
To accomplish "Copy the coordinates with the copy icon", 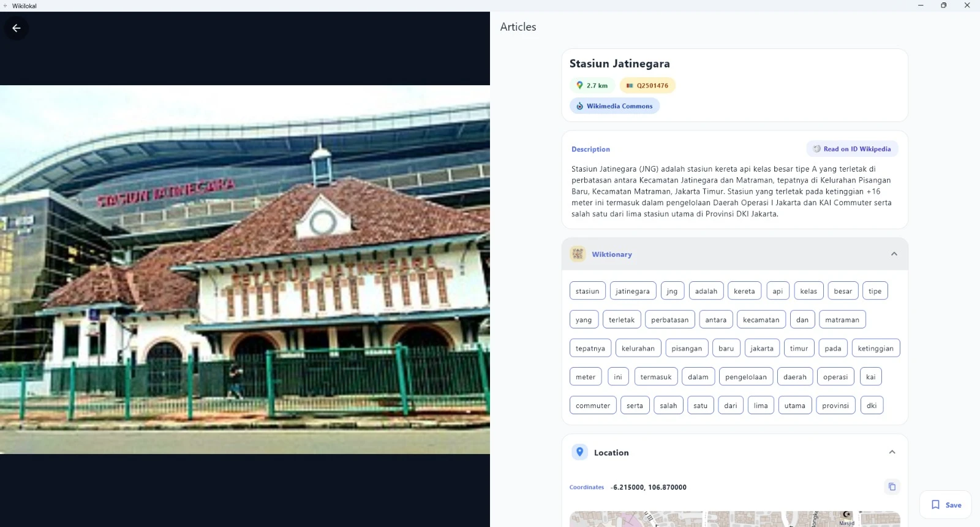I will [892, 487].
